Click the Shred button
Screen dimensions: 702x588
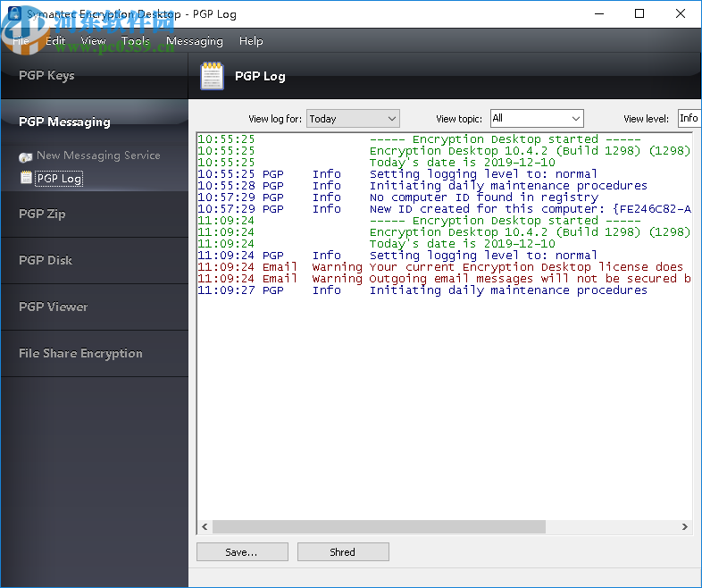click(343, 551)
